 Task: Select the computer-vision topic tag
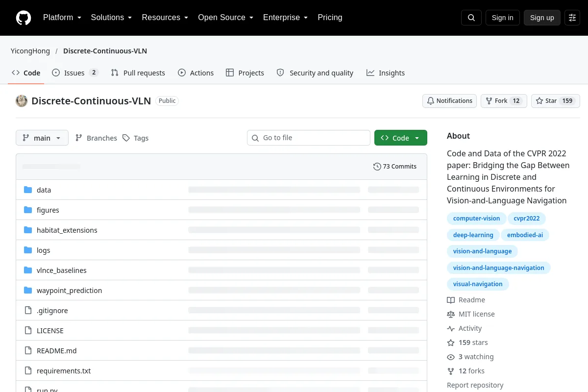(x=476, y=219)
